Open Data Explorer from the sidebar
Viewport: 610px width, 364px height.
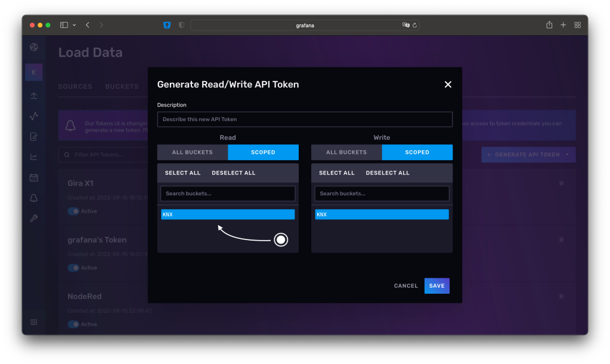coord(34,116)
